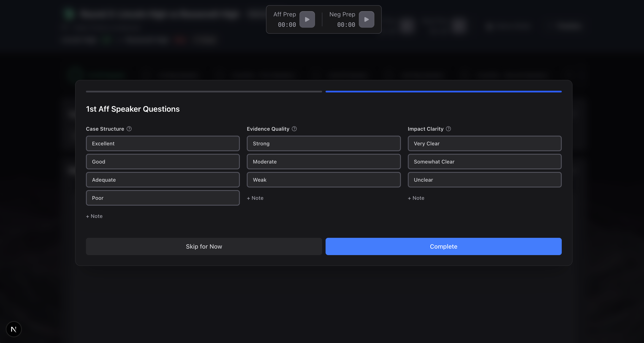Pick Unclear impact clarity

484,180
